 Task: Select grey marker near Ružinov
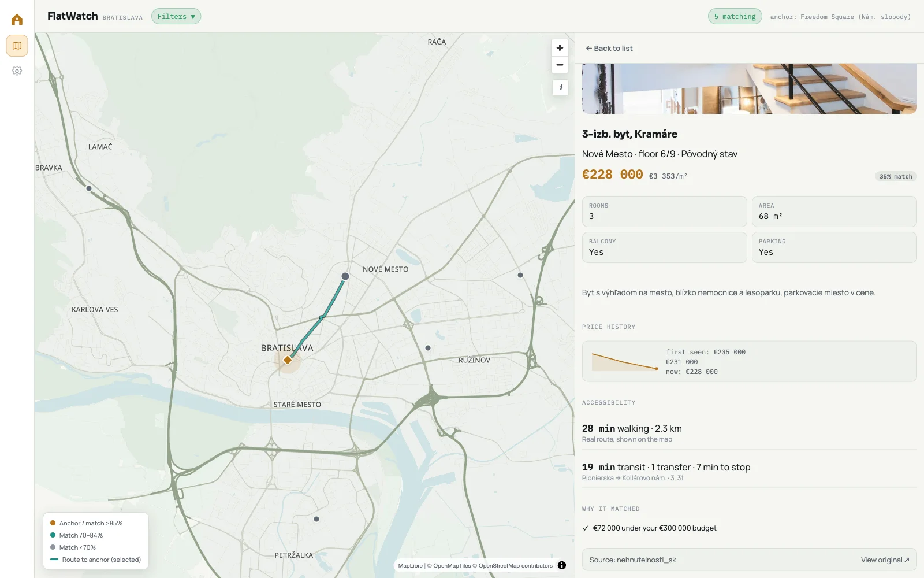coord(428,348)
